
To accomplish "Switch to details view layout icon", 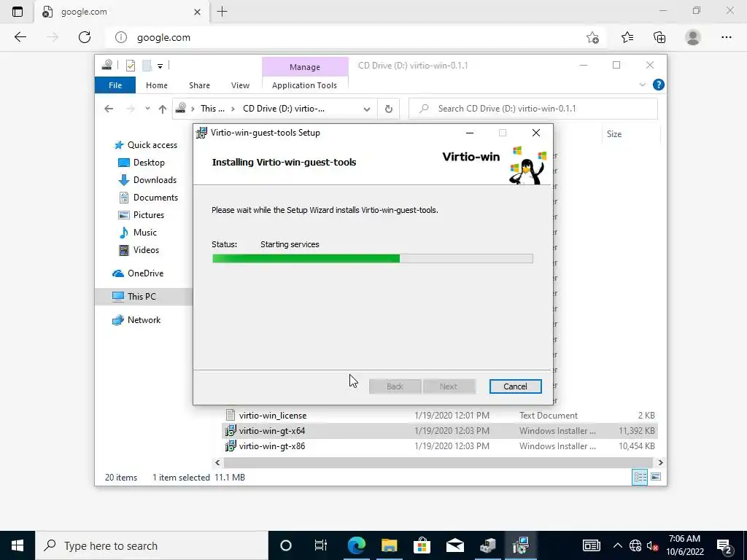I will pyautogui.click(x=639, y=477).
